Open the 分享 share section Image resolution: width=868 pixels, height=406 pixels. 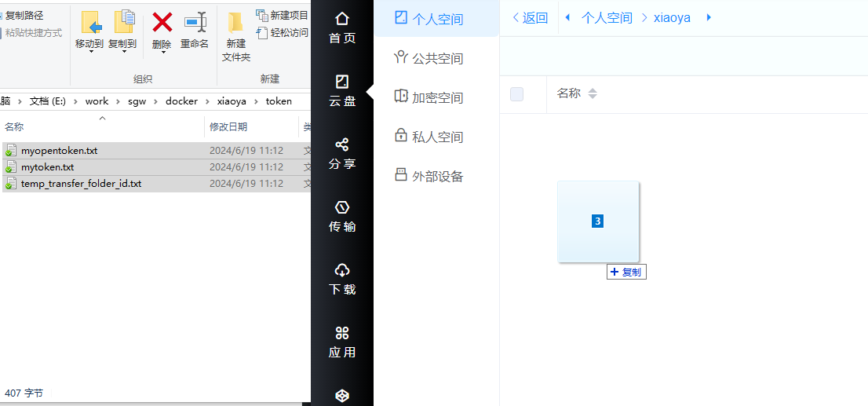pyautogui.click(x=342, y=154)
